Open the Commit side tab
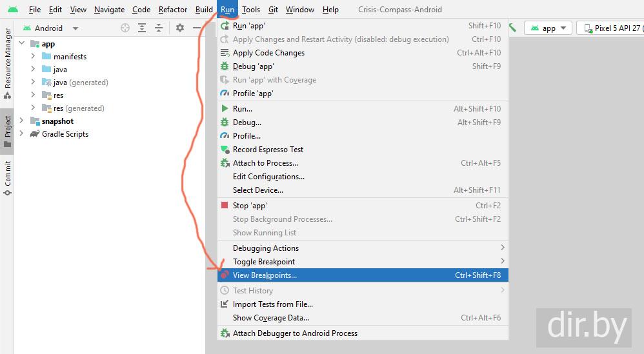 click(x=7, y=179)
